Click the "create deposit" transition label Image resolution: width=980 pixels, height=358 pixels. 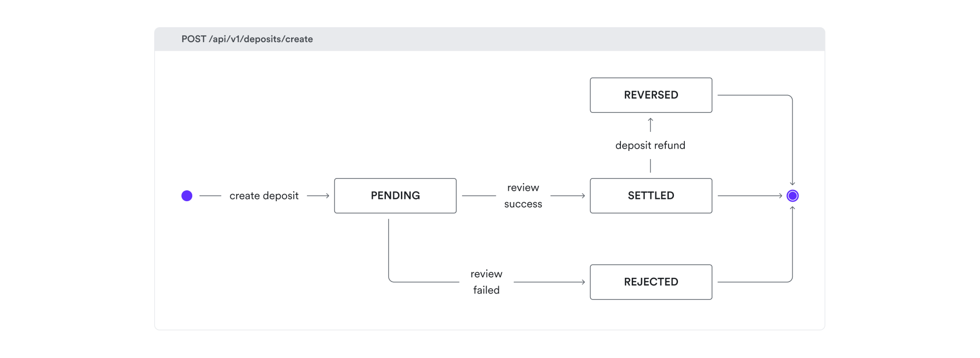(264, 196)
